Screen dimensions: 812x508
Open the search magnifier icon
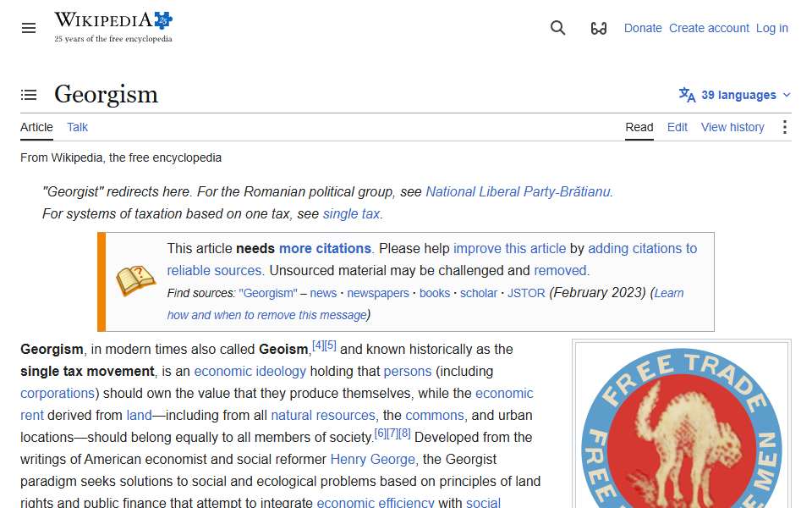(557, 27)
